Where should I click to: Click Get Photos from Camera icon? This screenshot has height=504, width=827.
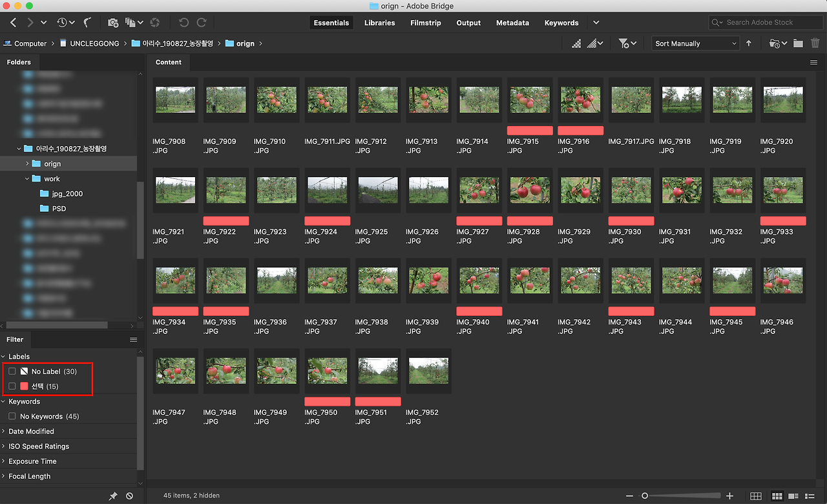point(113,23)
